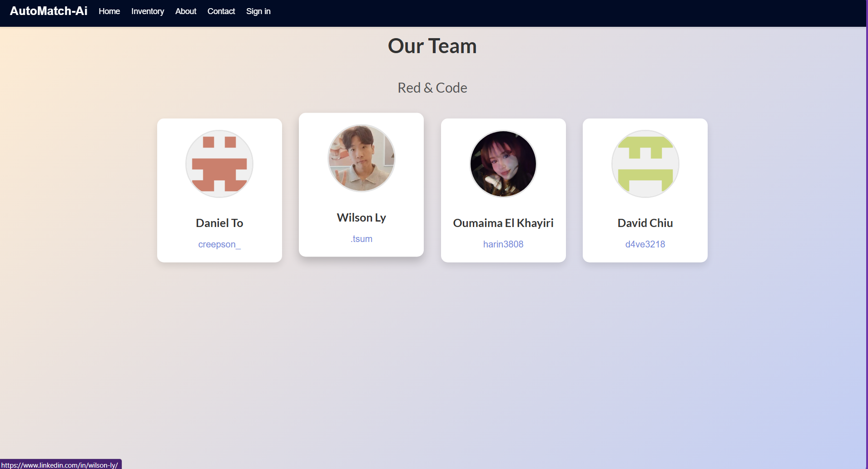Open the Contact page
The image size is (868, 469).
point(221,11)
